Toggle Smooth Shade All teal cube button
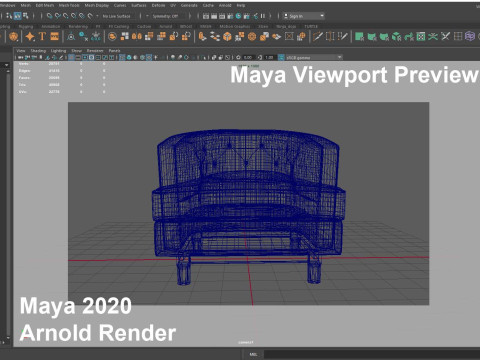The width and height of the screenshot is (480, 360). coord(129,57)
